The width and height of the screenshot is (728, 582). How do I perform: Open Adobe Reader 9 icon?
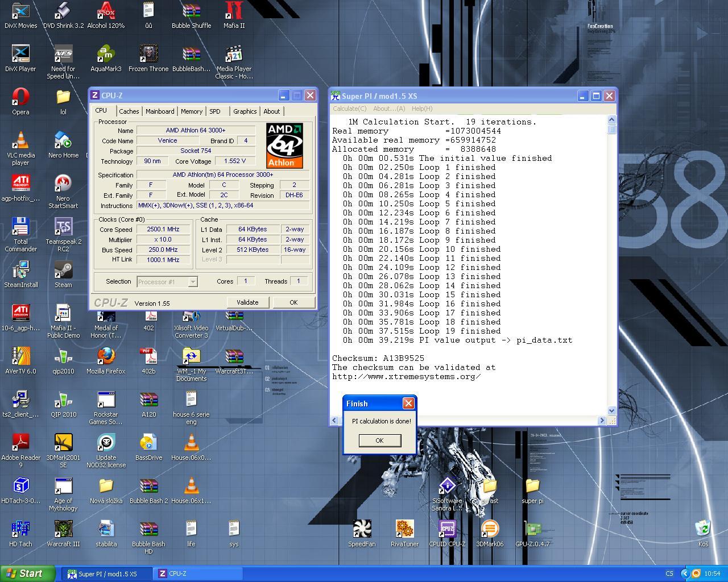coord(20,451)
